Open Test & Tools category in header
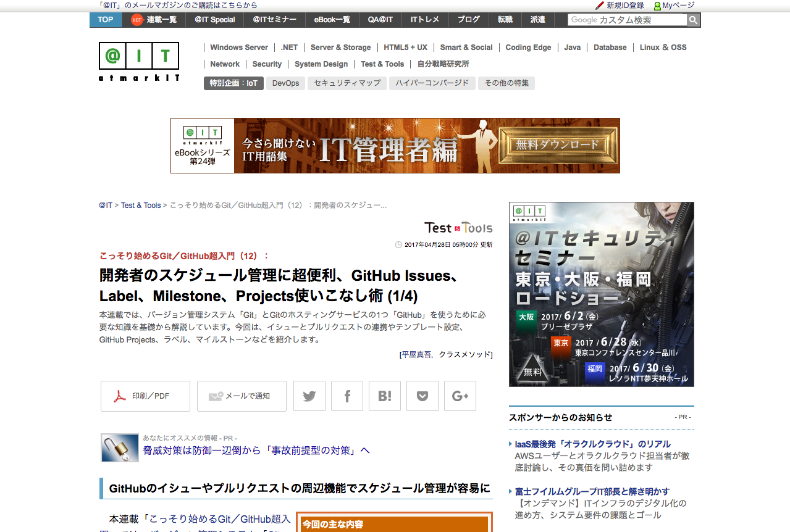790x532 pixels. click(x=382, y=64)
